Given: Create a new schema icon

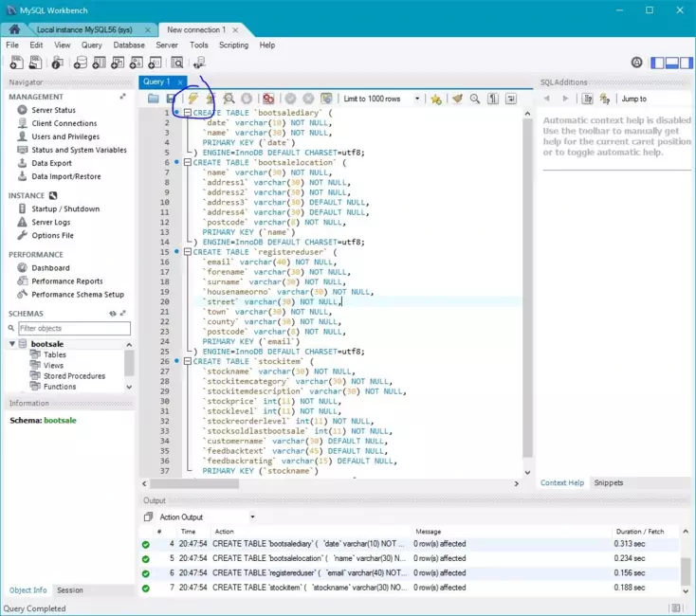Looking at the screenshot, I should pos(81,63).
